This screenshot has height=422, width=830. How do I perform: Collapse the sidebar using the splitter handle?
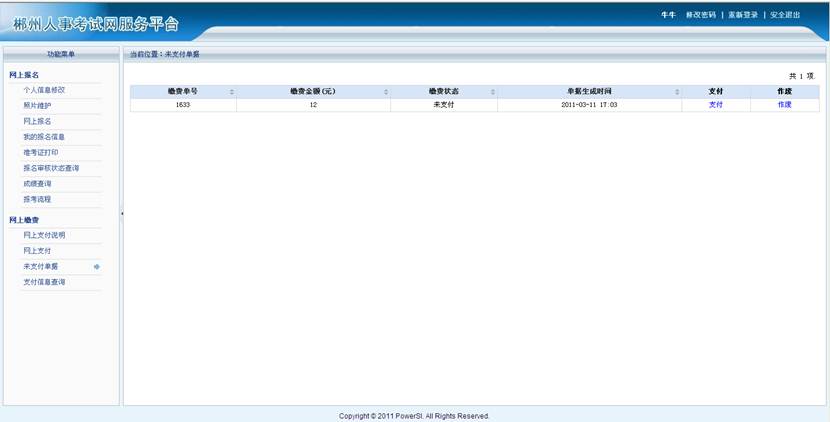pyautogui.click(x=121, y=213)
